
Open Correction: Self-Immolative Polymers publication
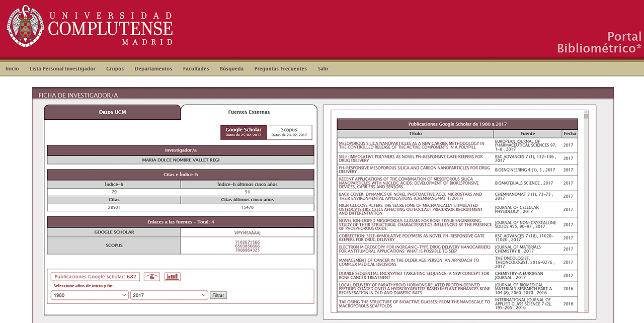(x=412, y=237)
